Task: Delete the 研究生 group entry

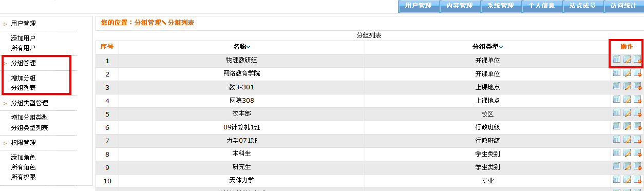Action: pyautogui.click(x=638, y=166)
